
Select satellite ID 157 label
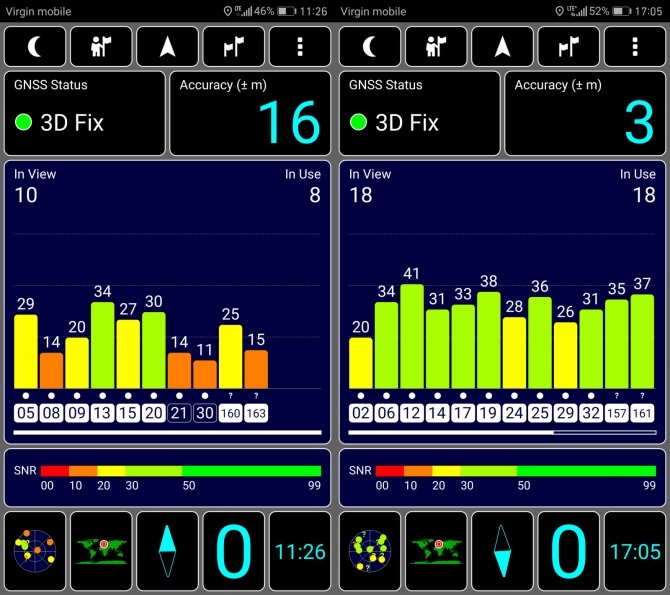[x=617, y=413]
